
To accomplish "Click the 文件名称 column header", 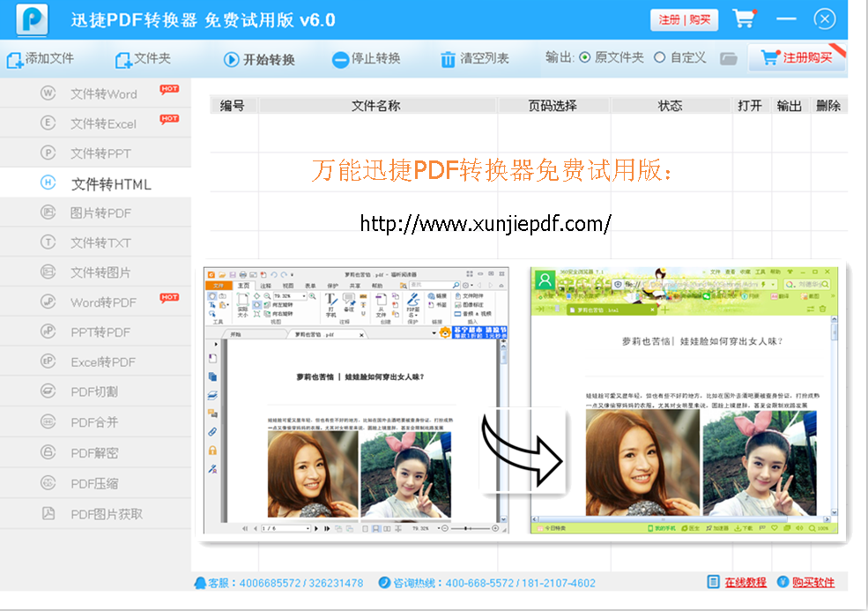I will click(376, 105).
